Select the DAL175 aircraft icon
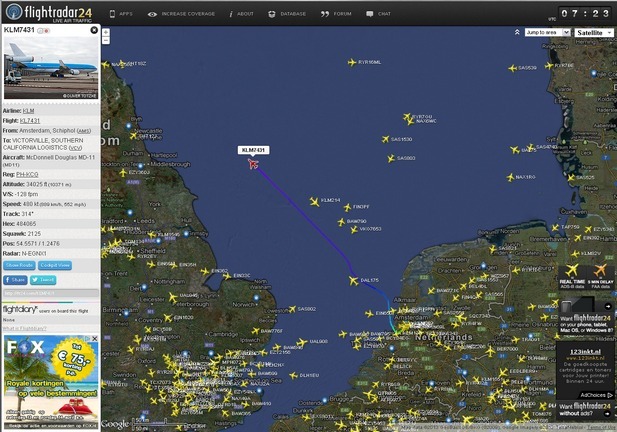617x432 pixels. point(353,281)
